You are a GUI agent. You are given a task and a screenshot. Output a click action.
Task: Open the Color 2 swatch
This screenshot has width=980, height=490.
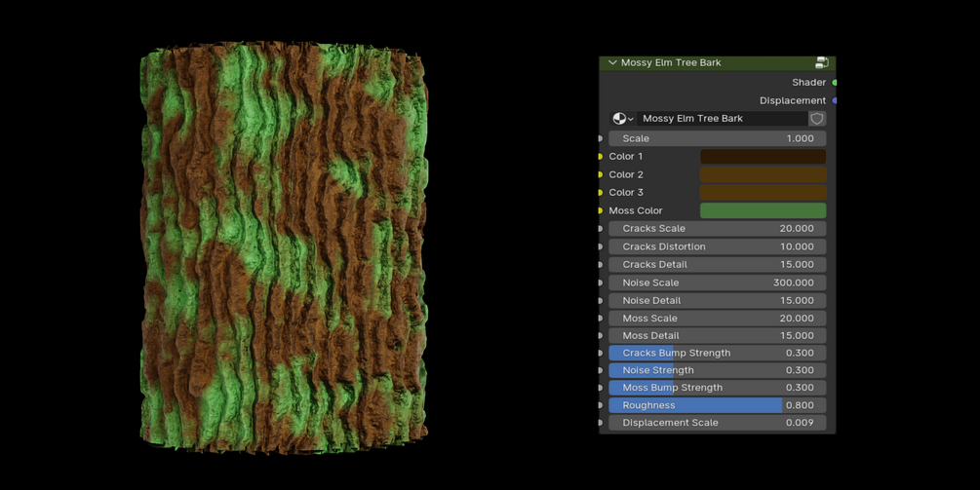click(x=763, y=174)
